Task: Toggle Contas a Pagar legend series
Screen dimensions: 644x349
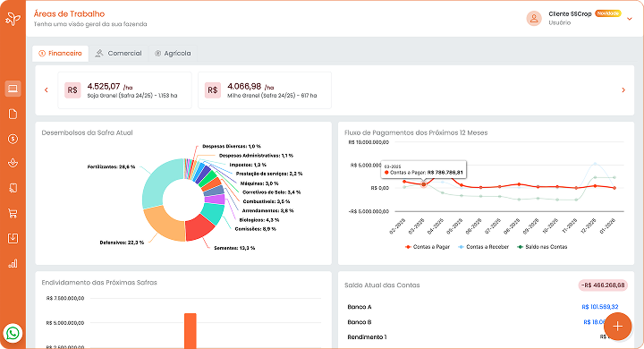Action: (x=428, y=247)
